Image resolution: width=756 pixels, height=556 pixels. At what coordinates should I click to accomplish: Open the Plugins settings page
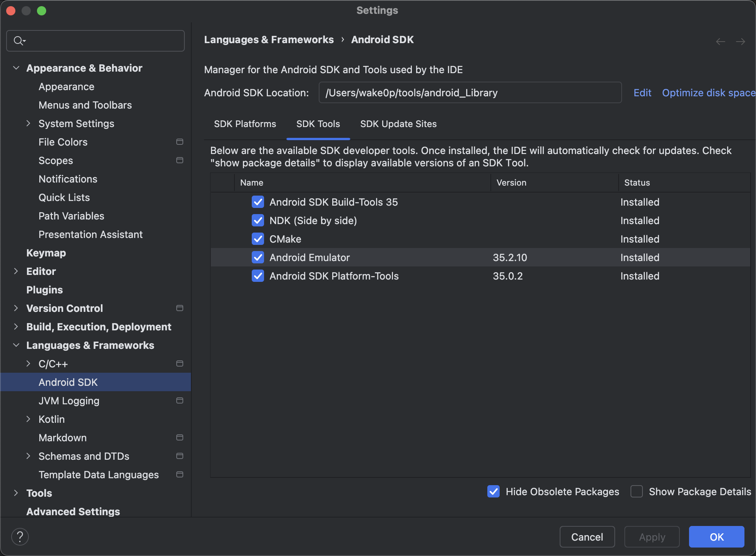coord(45,290)
